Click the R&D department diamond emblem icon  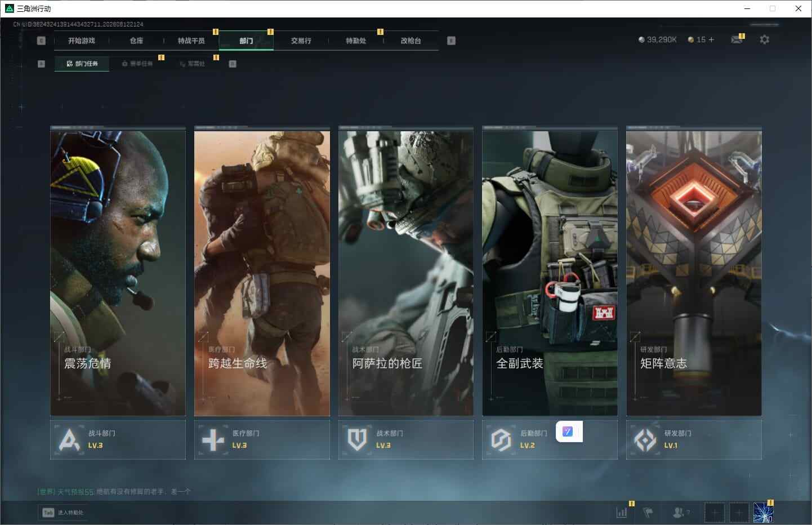(645, 440)
